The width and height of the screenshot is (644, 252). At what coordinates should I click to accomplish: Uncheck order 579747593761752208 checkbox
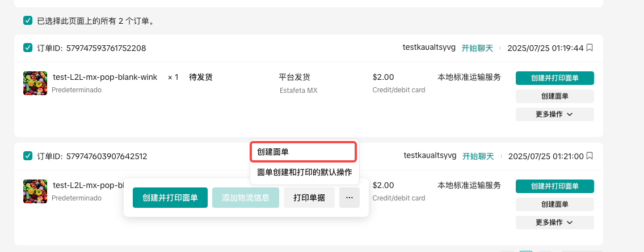coord(28,48)
